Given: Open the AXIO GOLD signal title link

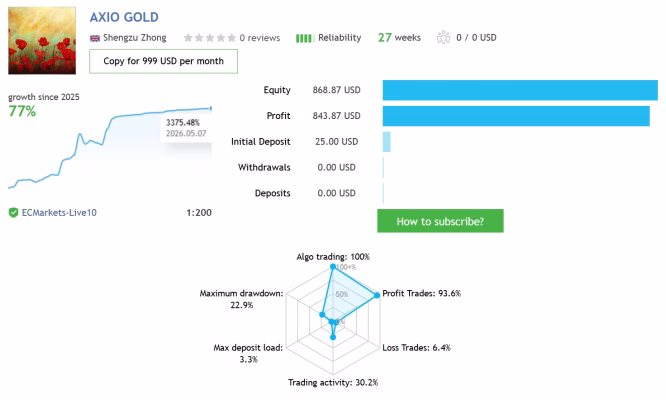Looking at the screenshot, I should pyautogui.click(x=124, y=17).
